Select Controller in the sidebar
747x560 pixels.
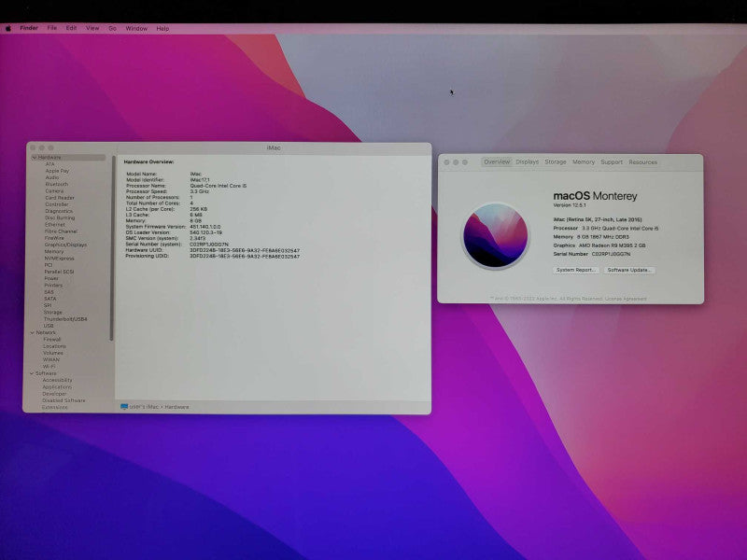[57, 204]
